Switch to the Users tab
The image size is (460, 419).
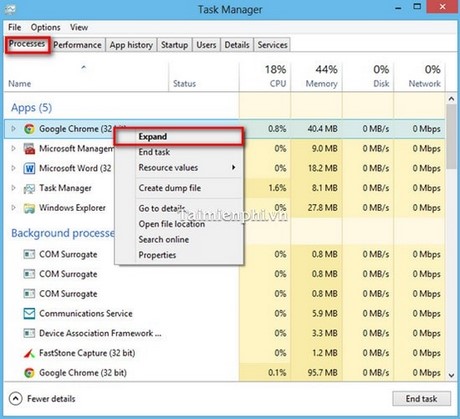pos(206,45)
